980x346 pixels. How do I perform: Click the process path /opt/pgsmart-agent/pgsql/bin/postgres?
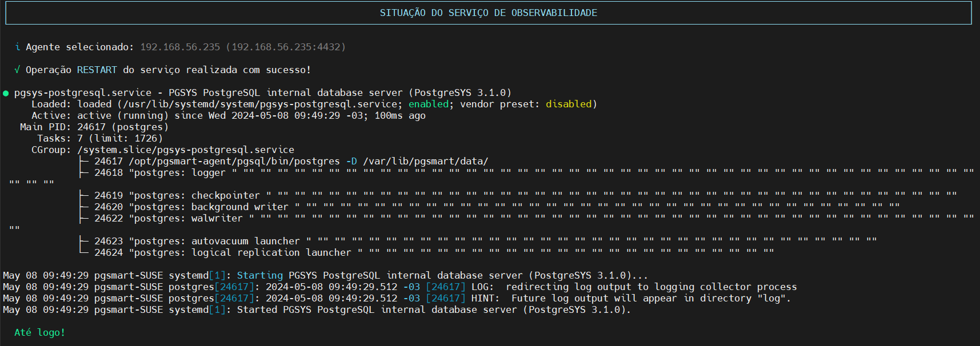pos(234,161)
